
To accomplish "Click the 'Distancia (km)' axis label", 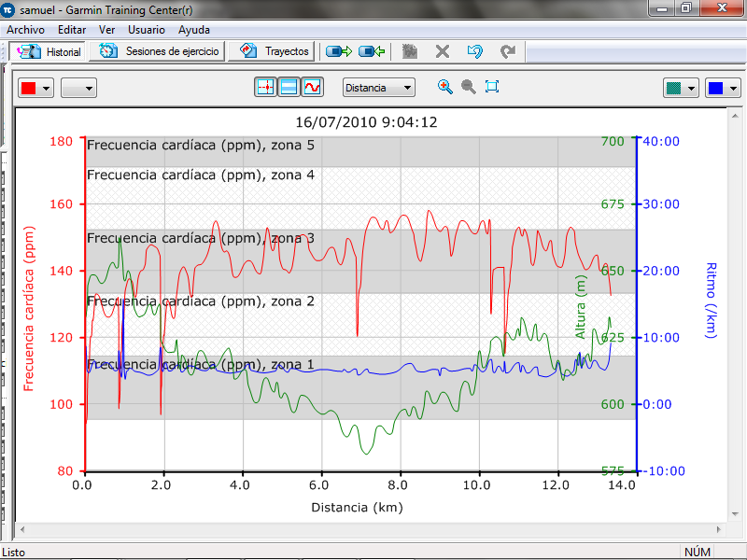I will point(357,508).
